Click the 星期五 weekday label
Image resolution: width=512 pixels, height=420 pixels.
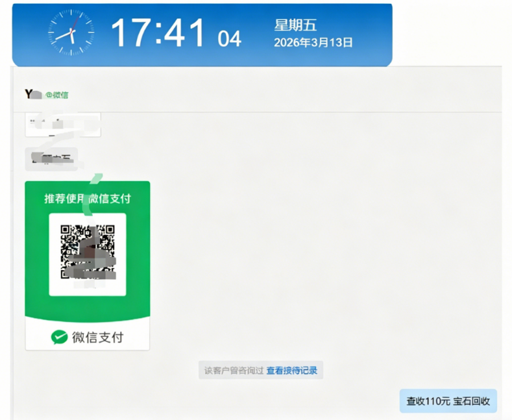(295, 25)
